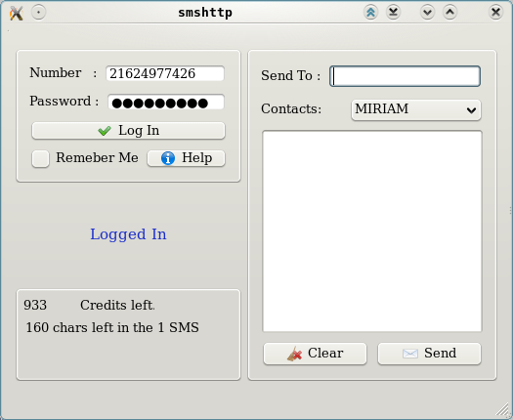
Task: Click the 933 credits value
Action: point(35,305)
